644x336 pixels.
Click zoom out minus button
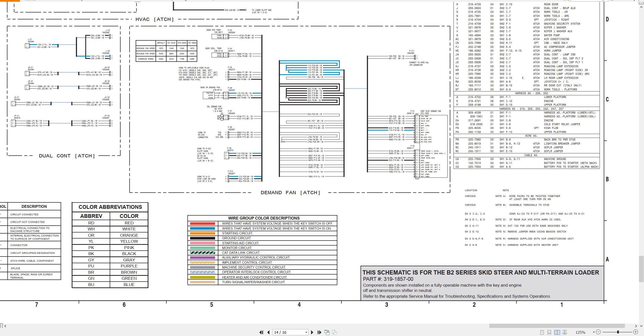pos(598,332)
